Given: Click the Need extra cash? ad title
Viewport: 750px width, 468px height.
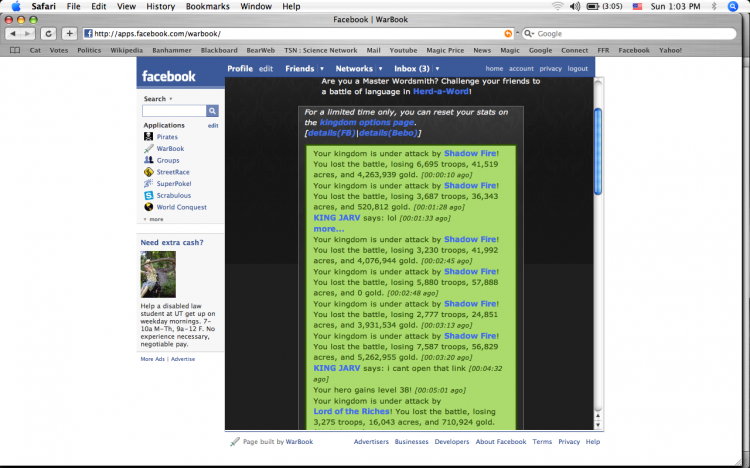Looking at the screenshot, I should tap(172, 243).
